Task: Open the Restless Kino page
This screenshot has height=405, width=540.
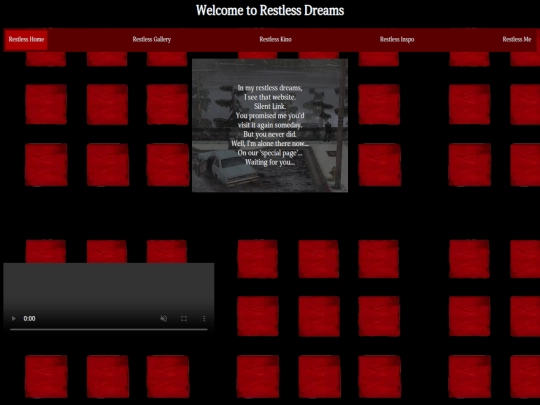Action: [x=276, y=40]
